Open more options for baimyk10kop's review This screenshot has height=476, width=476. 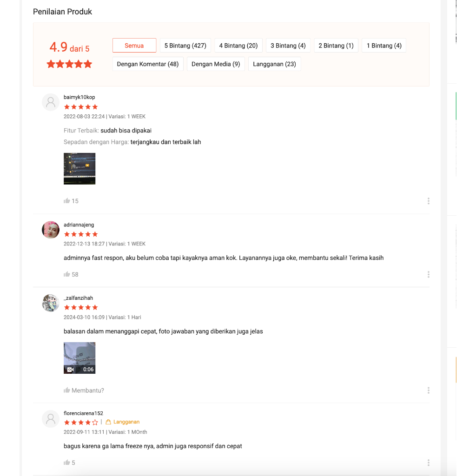[x=428, y=201]
